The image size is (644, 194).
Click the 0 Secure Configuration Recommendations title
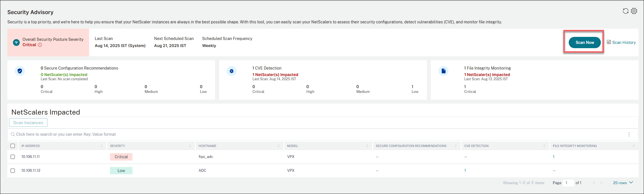coord(79,68)
